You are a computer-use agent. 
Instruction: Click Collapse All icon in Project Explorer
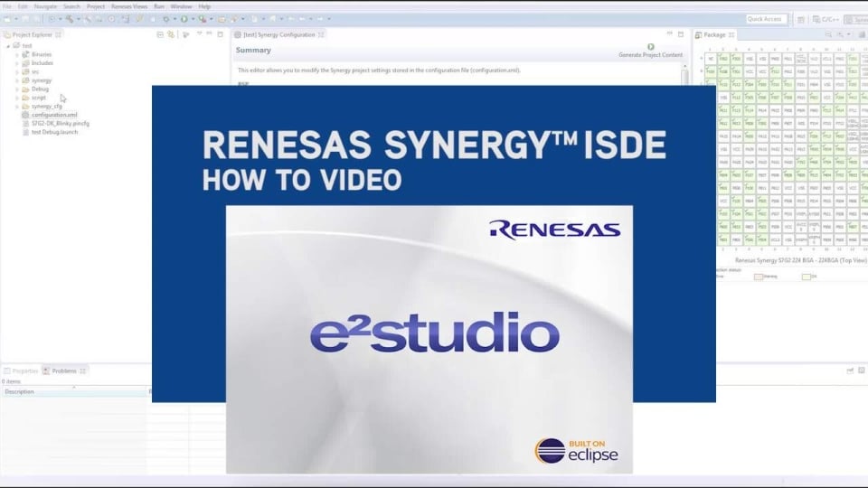point(160,34)
